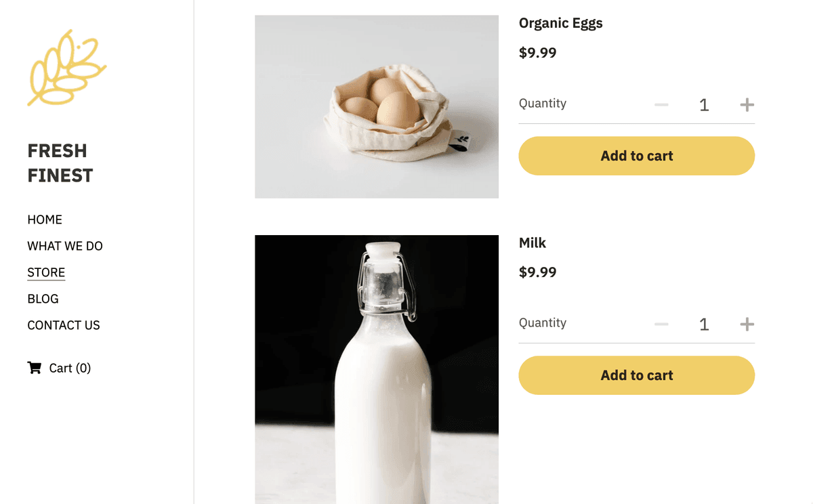Decrease Milk quantity with minus icon
The width and height of the screenshot is (813, 504).
661,324
